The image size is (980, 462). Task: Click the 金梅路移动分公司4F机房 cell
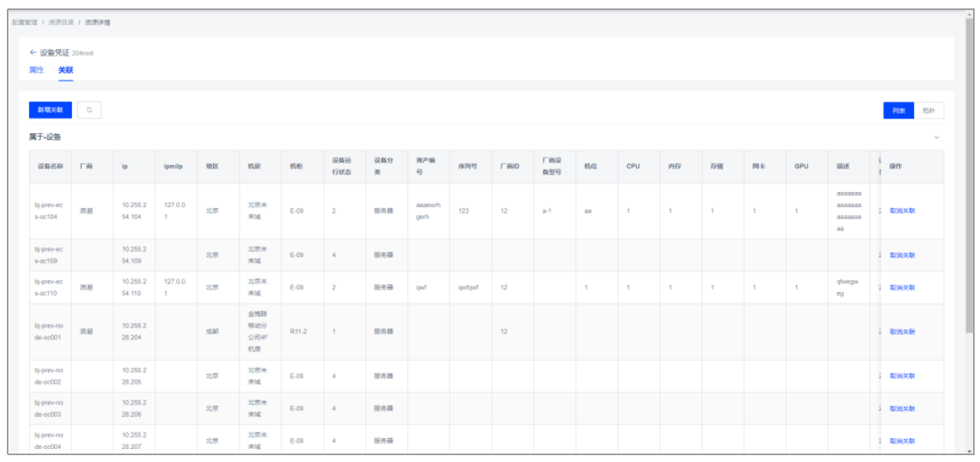pyautogui.click(x=259, y=332)
